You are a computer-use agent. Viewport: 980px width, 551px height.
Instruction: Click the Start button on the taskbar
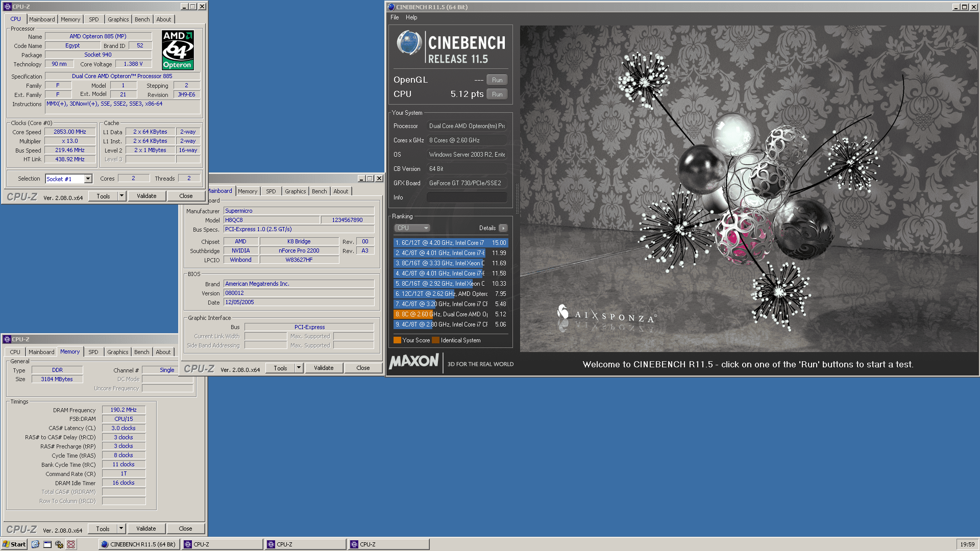point(14,544)
